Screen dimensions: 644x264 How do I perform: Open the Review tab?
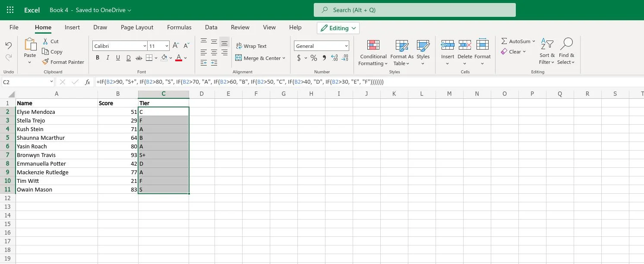click(x=240, y=27)
